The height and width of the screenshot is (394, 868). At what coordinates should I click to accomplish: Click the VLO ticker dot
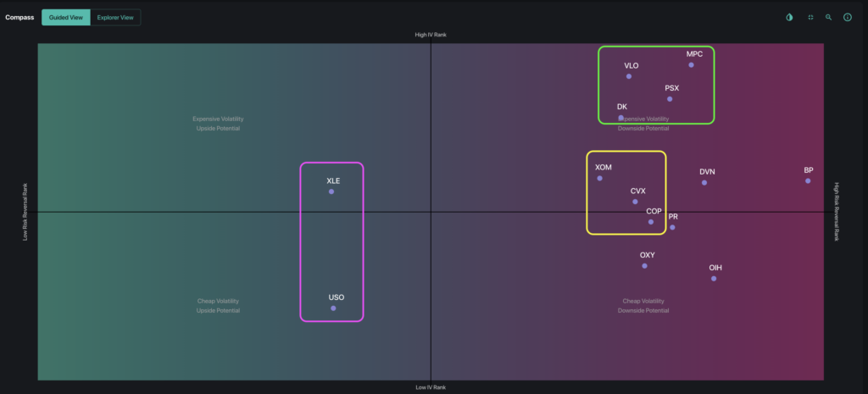point(629,76)
